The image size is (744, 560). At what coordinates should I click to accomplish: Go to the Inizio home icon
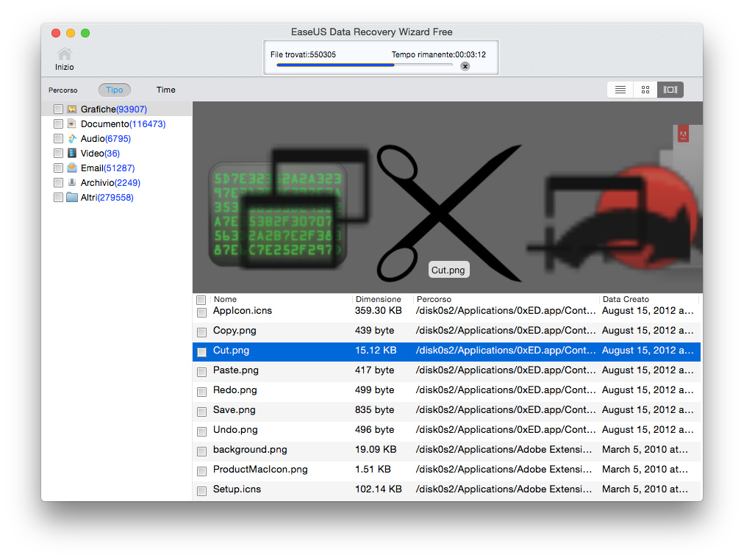pyautogui.click(x=65, y=54)
